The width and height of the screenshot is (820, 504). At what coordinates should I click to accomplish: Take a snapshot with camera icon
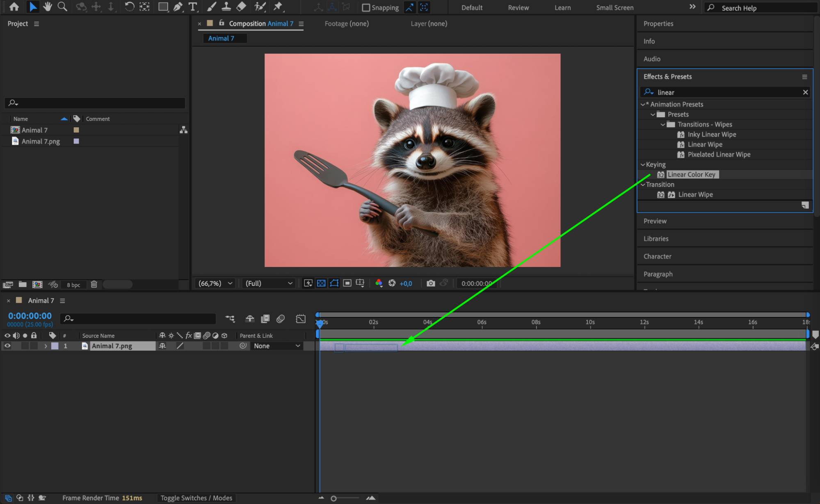(x=430, y=283)
